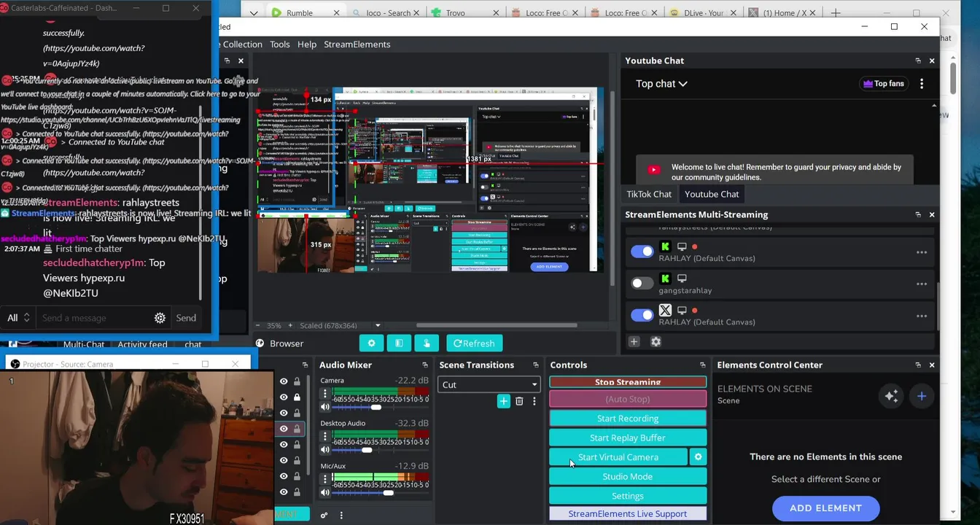Switch to Trovo browser tab
This screenshot has width=980, height=525.
[464, 13]
